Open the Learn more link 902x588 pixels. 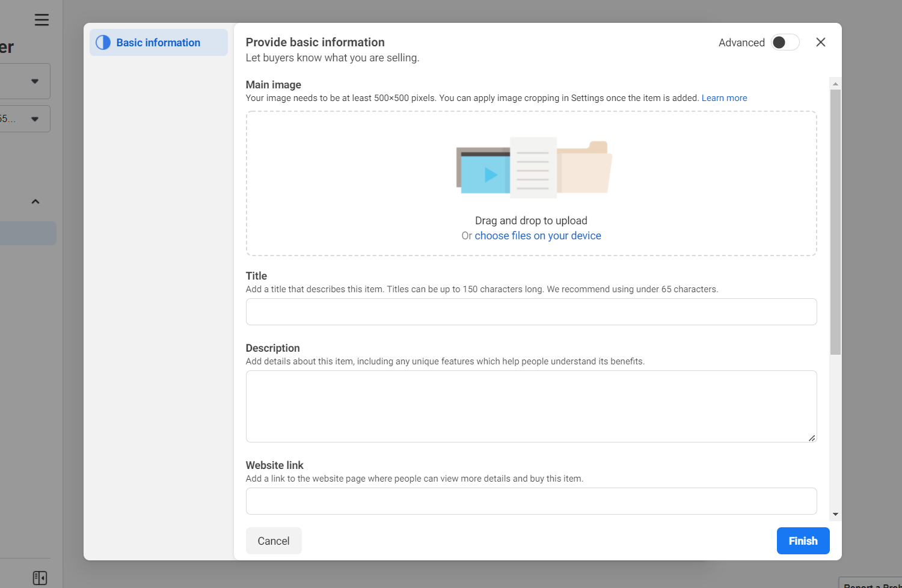click(724, 98)
